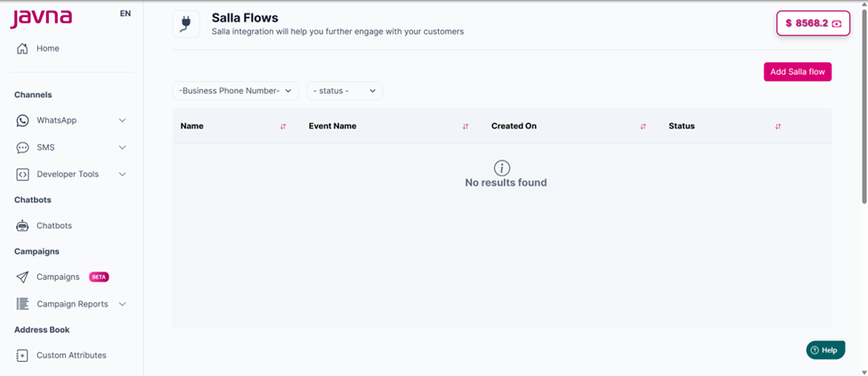Sort by Event Name column arrows
The image size is (868, 376).
click(465, 127)
